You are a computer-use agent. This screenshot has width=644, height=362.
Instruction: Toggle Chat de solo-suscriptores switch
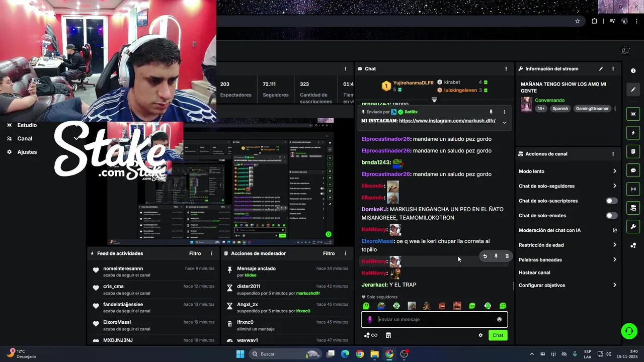click(x=611, y=201)
